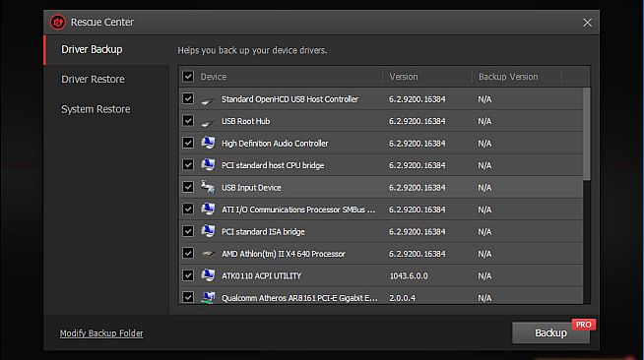Click the USB Root Hub device icon
The image size is (644, 360).
[x=208, y=122]
